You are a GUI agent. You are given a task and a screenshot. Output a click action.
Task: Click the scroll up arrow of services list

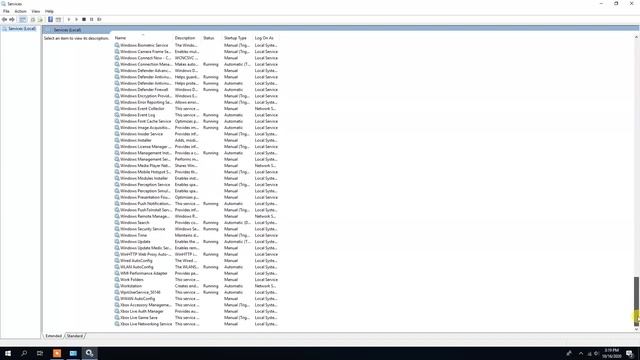pos(636,37)
